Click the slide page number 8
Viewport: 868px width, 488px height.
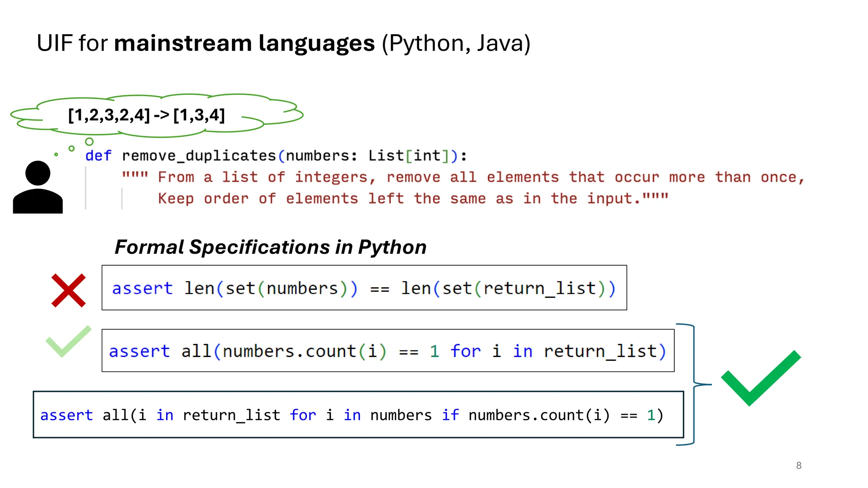pyautogui.click(x=798, y=466)
